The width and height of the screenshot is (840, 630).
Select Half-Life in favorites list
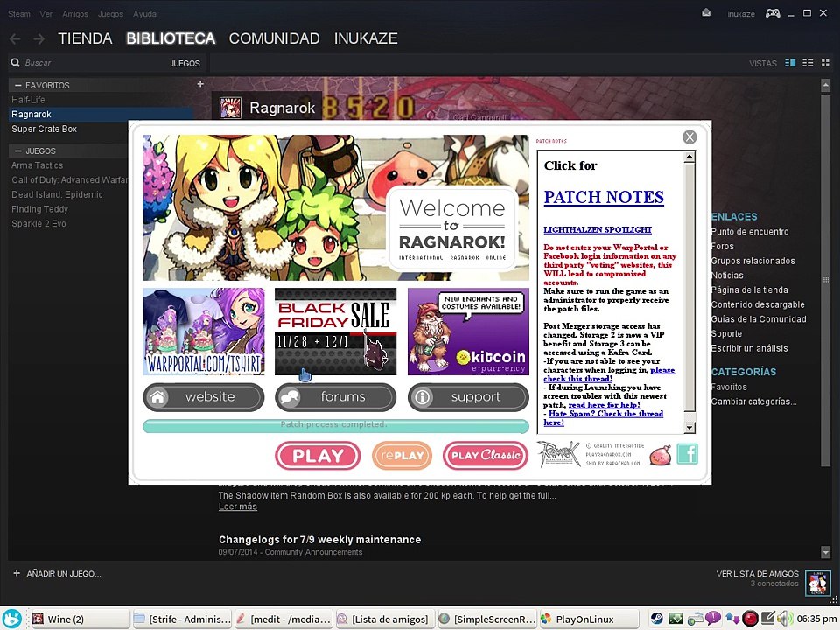tap(28, 100)
